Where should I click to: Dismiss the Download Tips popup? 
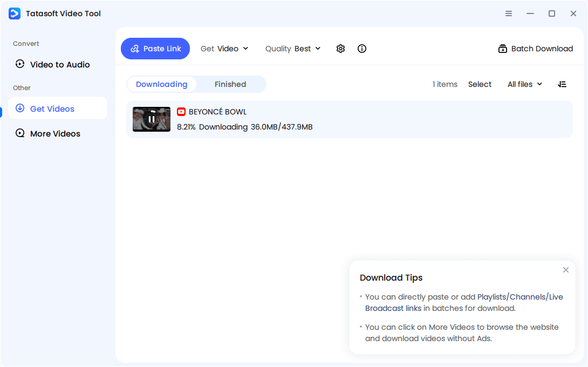coord(566,270)
